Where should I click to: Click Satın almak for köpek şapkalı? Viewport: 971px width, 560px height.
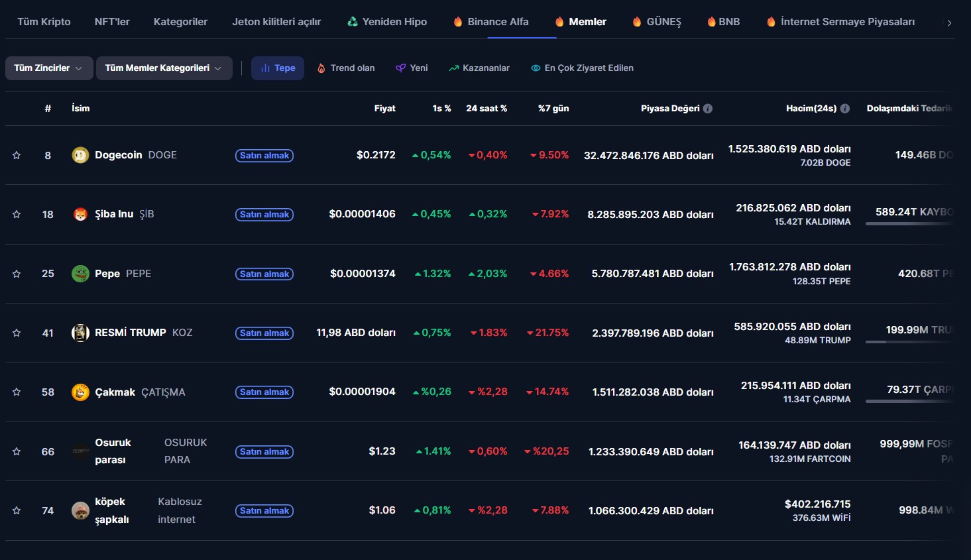point(264,511)
